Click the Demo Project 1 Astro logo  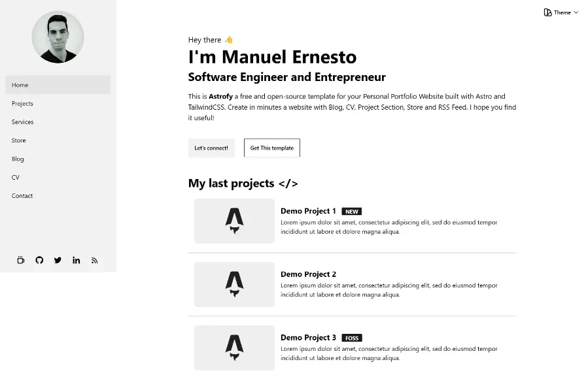(x=234, y=221)
